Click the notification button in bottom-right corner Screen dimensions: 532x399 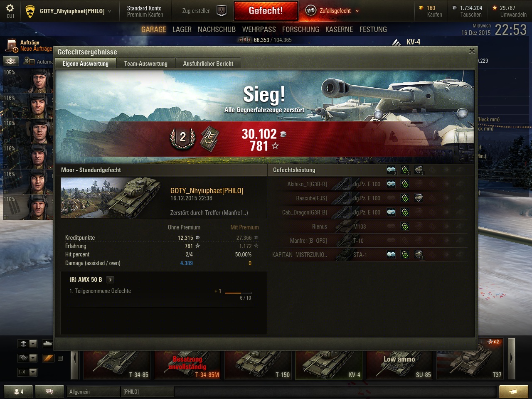point(513,392)
